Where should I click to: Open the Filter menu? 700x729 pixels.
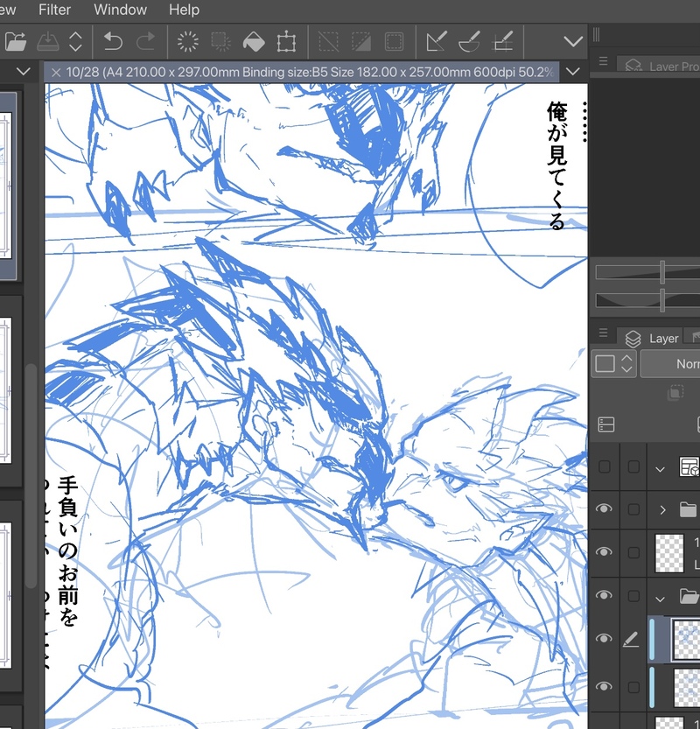pos(54,10)
